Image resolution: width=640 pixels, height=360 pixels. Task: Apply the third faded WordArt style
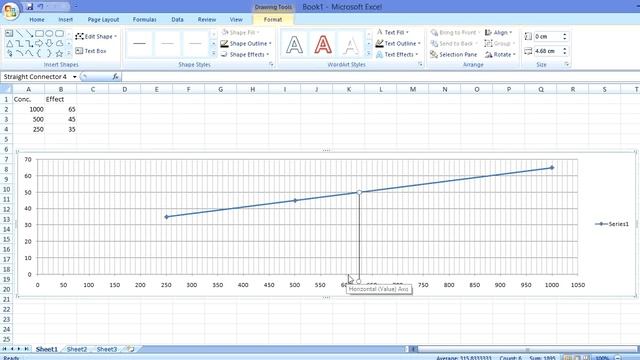351,44
